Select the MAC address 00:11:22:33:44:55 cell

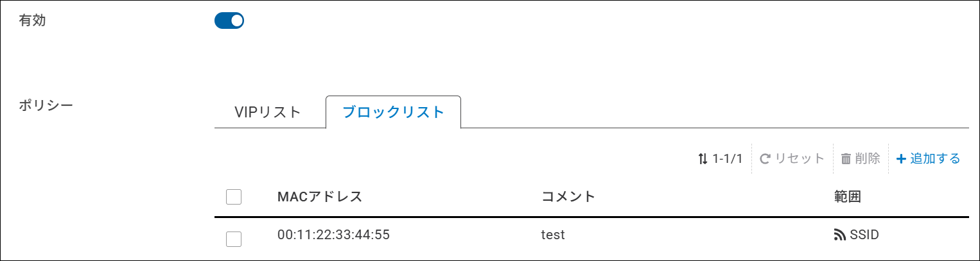[333, 235]
